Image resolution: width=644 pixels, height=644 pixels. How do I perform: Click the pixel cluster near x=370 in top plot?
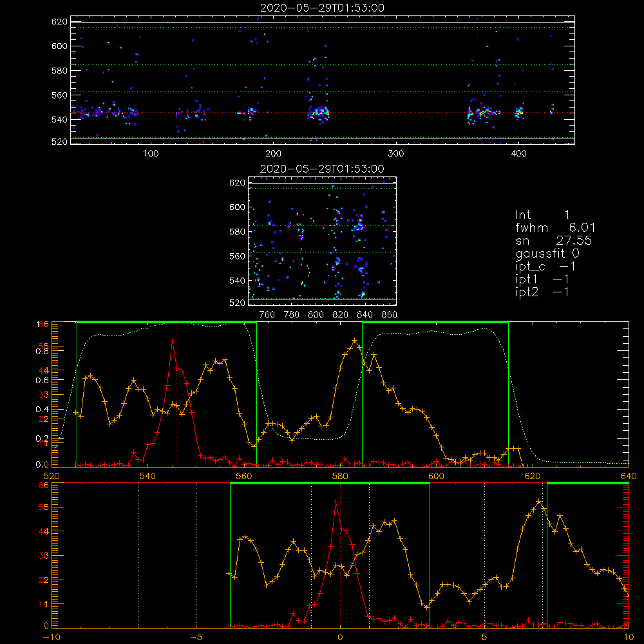pos(484,111)
